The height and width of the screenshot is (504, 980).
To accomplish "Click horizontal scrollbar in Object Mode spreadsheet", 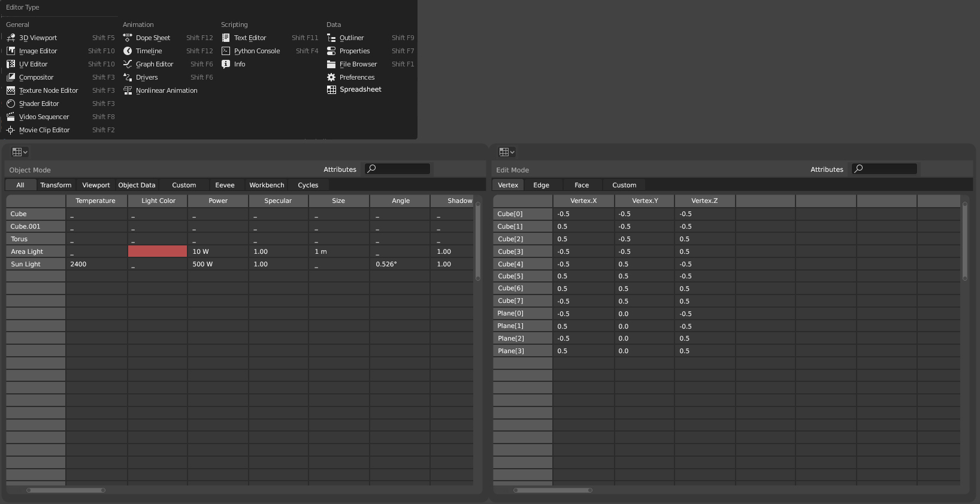I will (x=66, y=490).
